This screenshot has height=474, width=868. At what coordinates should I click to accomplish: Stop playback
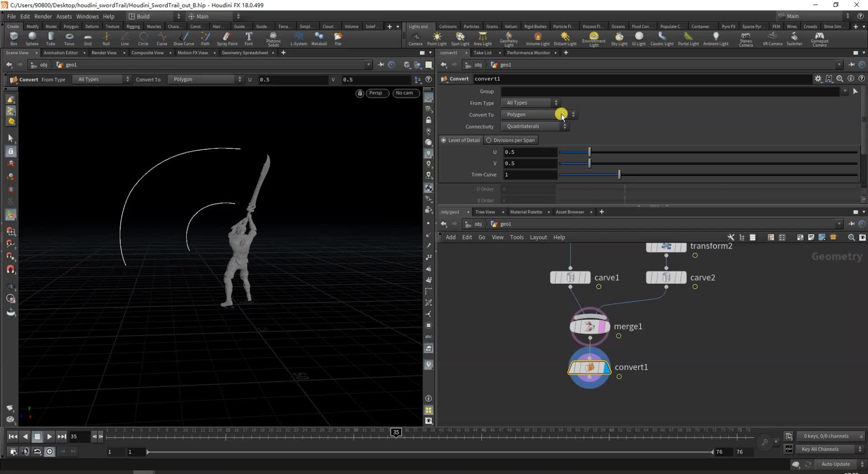point(38,436)
